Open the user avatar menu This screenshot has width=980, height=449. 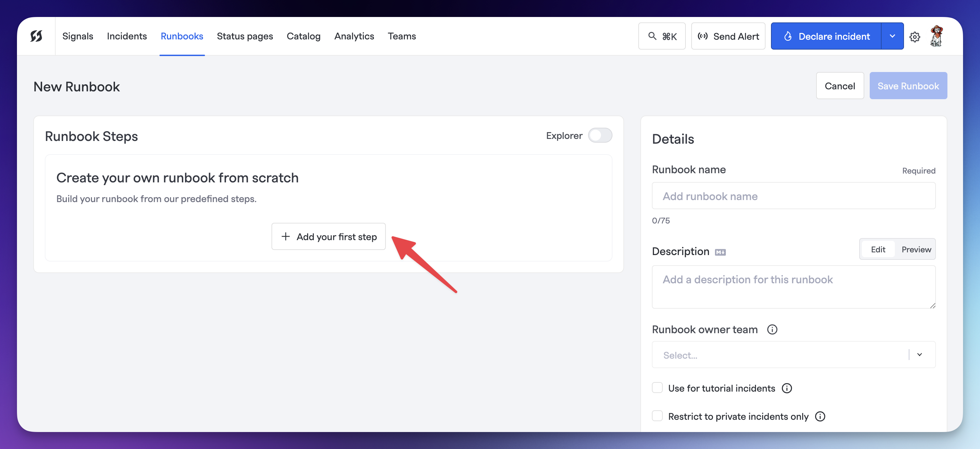[x=936, y=36]
